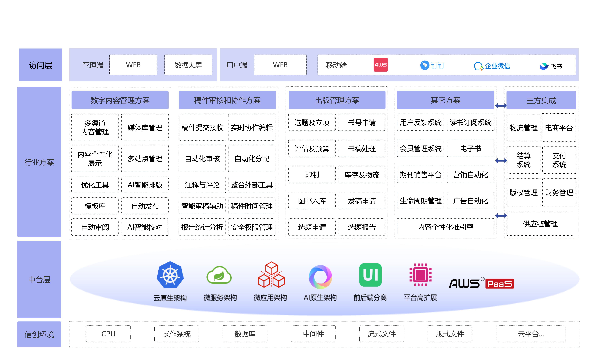
Task: Open the 稿件审核和协作方案 header
Action: point(227,100)
